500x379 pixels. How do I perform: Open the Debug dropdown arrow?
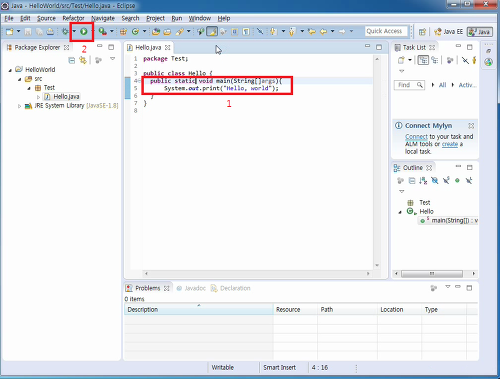pos(74,31)
